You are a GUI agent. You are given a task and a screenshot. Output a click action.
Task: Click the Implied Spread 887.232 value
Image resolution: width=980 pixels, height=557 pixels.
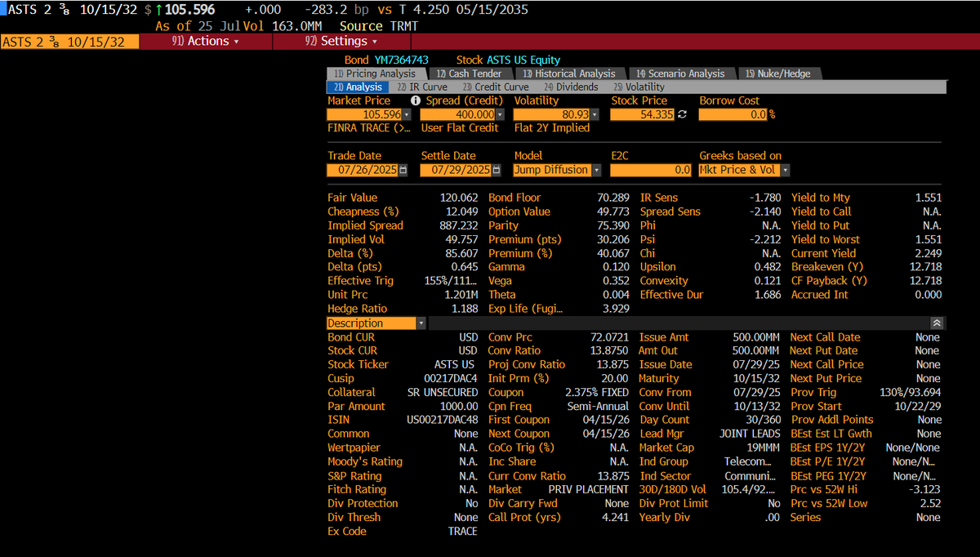(x=459, y=225)
